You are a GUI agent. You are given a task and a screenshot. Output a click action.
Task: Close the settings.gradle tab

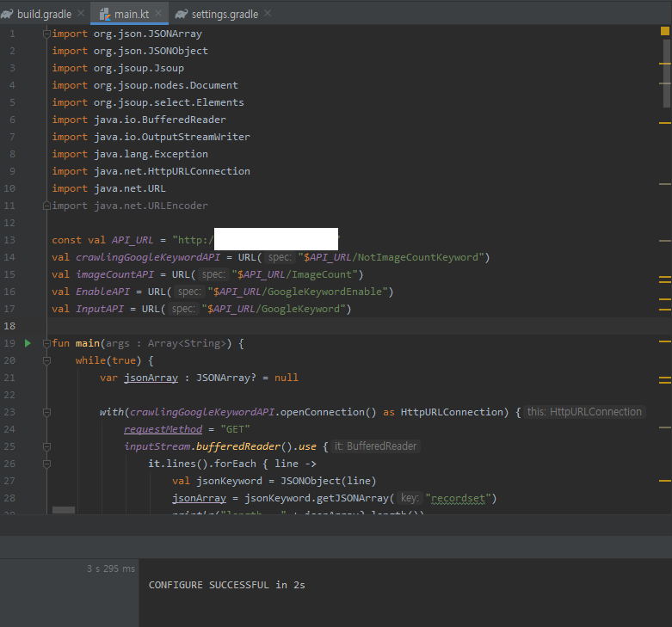268,13
